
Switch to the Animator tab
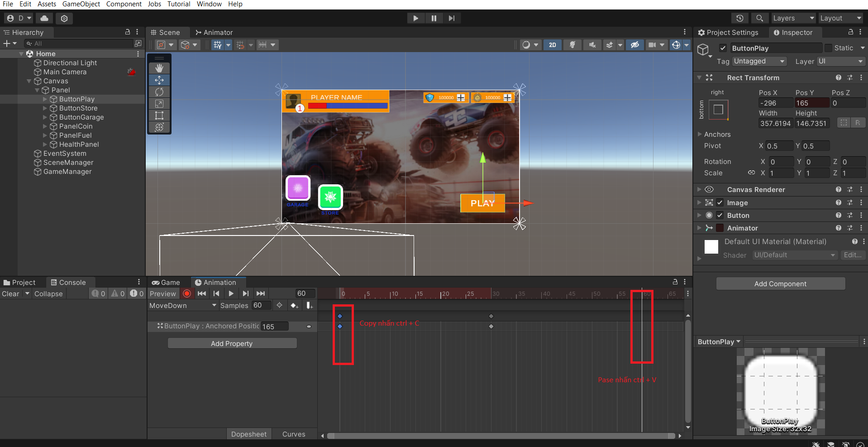[214, 33]
